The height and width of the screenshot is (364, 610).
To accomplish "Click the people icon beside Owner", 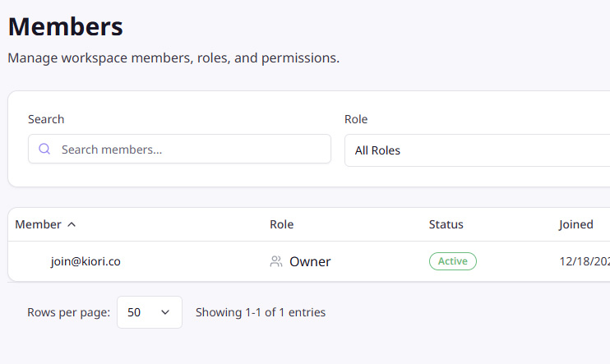I will [x=276, y=262].
